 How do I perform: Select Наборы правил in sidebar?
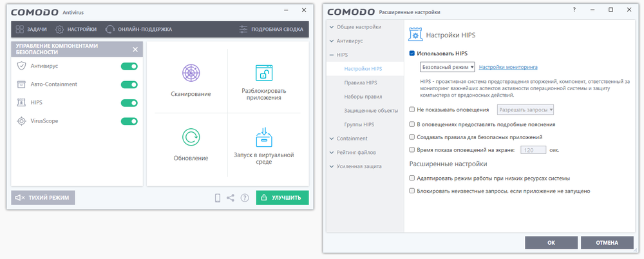(x=365, y=97)
